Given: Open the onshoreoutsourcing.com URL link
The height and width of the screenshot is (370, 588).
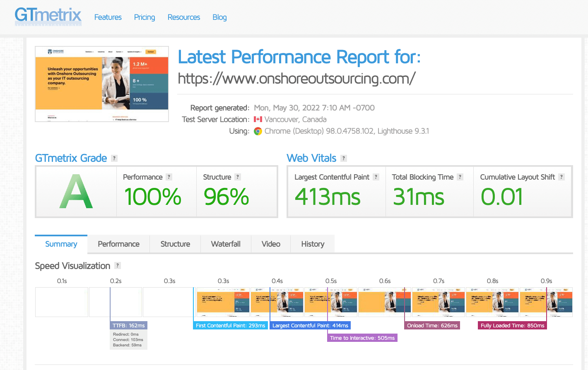Looking at the screenshot, I should coord(296,78).
